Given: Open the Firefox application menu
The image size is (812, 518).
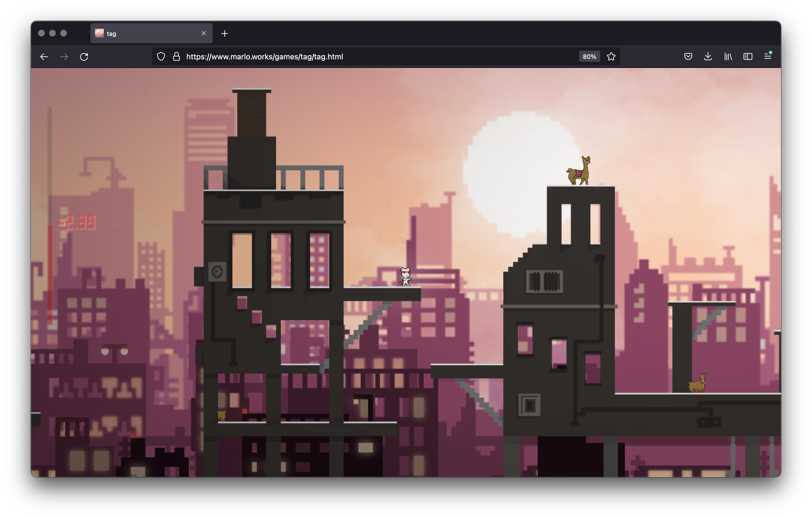Looking at the screenshot, I should 768,57.
